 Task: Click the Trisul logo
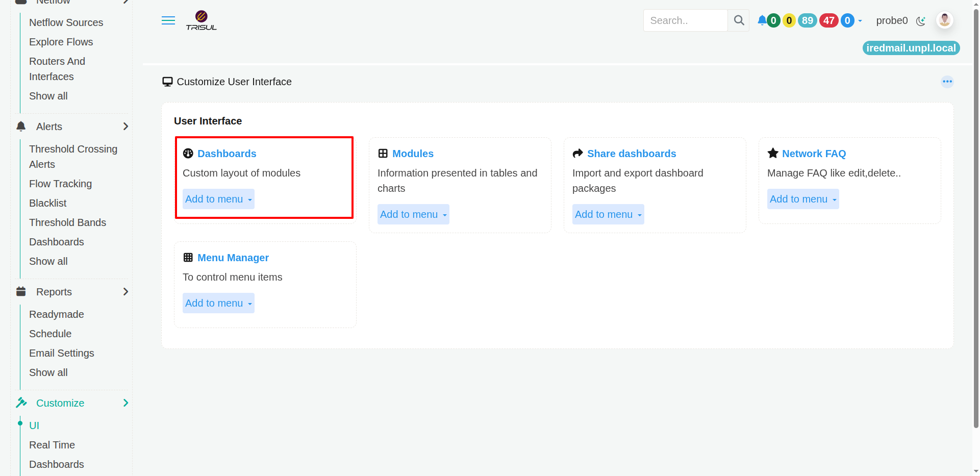tap(202, 20)
